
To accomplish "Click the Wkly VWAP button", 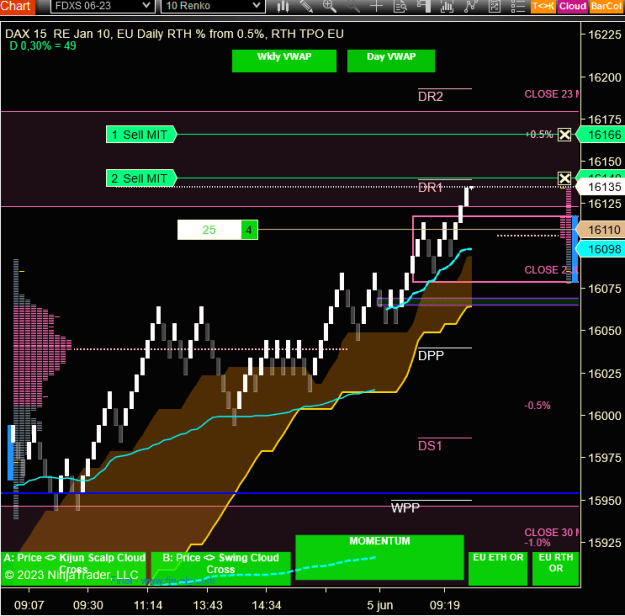I will click(284, 61).
